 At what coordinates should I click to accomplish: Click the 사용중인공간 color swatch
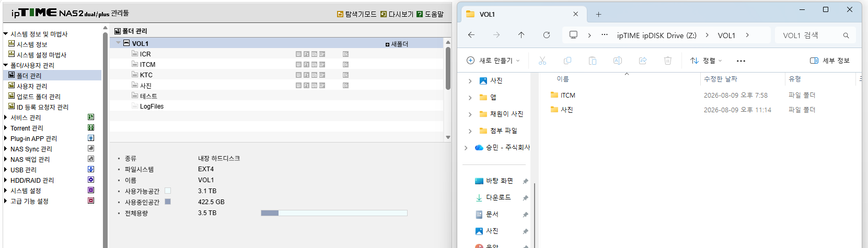168,202
